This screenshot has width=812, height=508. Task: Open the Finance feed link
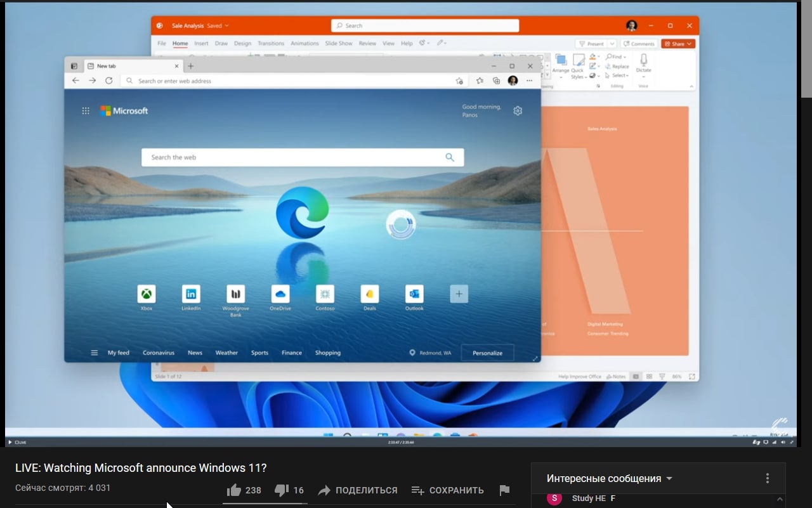[x=292, y=353]
